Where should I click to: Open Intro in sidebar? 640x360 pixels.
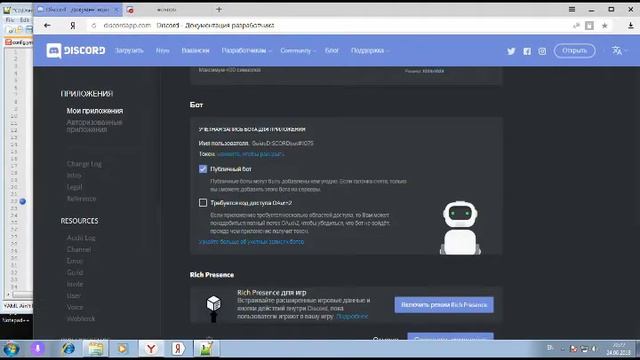[74, 175]
